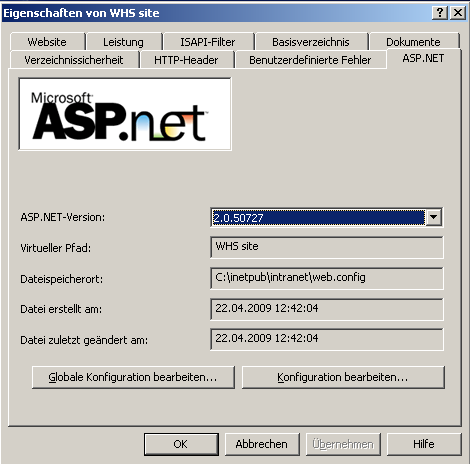Click the Datei erstellt am date field
The width and height of the screenshot is (470, 464).
click(327, 309)
